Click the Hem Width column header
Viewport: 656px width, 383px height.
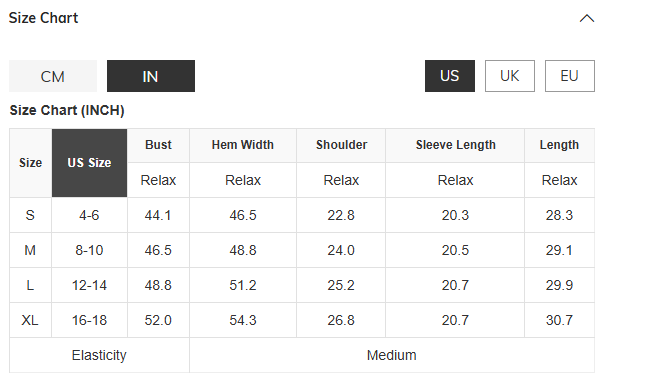(243, 145)
